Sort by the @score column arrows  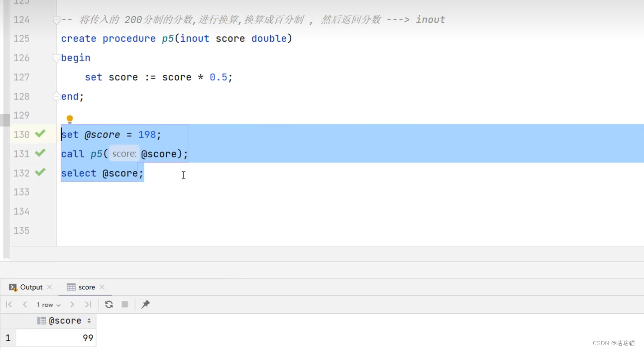point(89,321)
